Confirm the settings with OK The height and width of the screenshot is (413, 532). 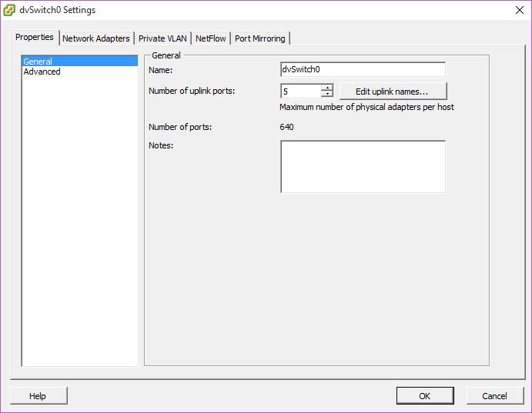[424, 396]
